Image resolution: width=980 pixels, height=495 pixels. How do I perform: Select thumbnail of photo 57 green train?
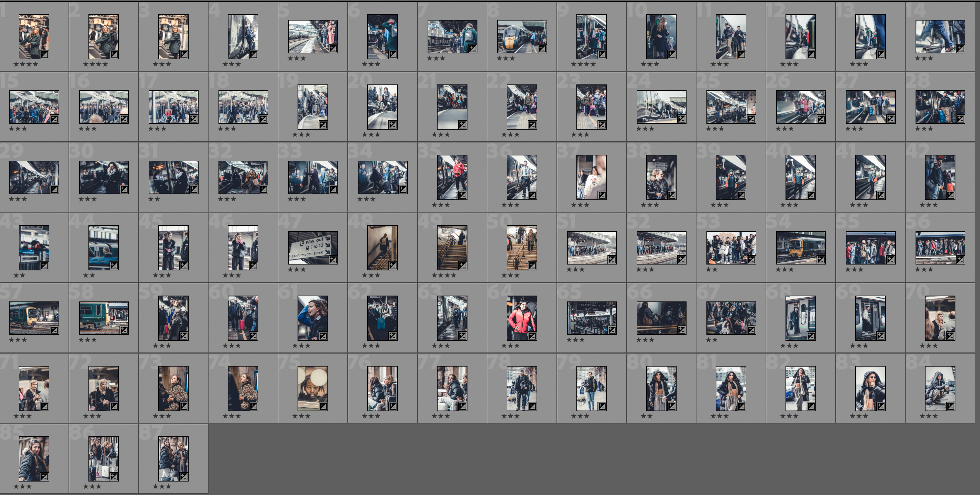(34, 318)
